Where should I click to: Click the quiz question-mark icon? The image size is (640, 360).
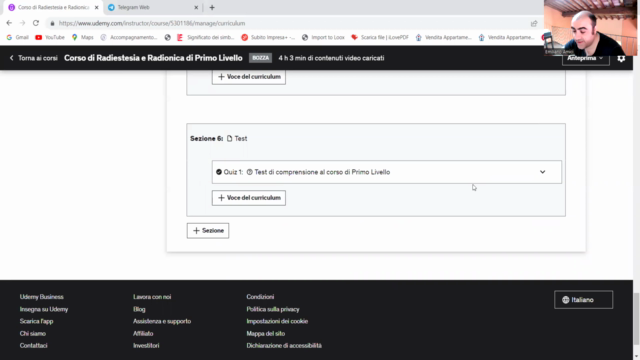click(249, 172)
